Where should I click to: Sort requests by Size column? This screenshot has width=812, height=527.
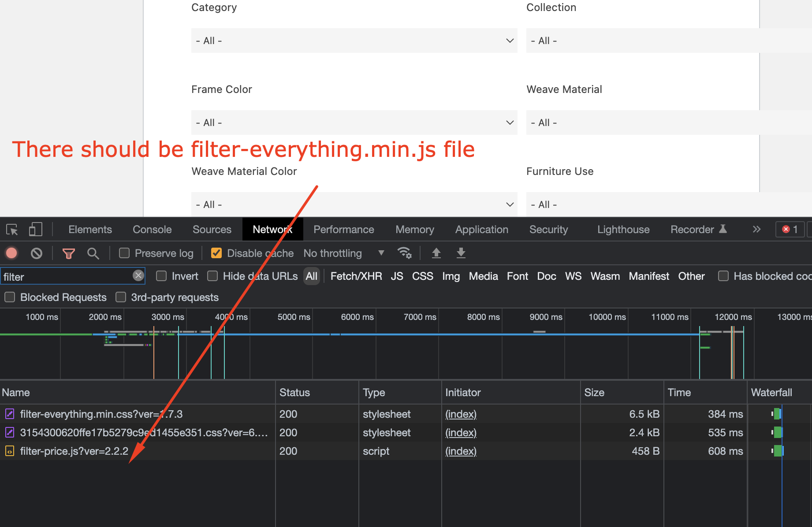coord(622,392)
